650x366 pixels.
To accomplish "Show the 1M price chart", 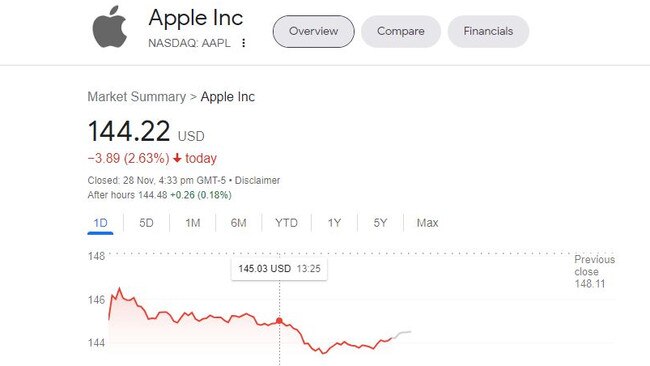I will [x=193, y=223].
